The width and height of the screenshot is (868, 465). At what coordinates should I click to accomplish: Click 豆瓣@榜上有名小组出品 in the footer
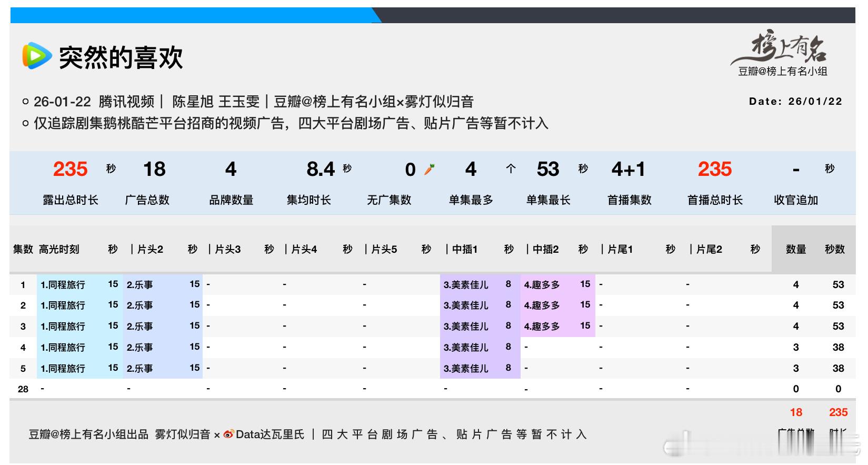(88, 434)
